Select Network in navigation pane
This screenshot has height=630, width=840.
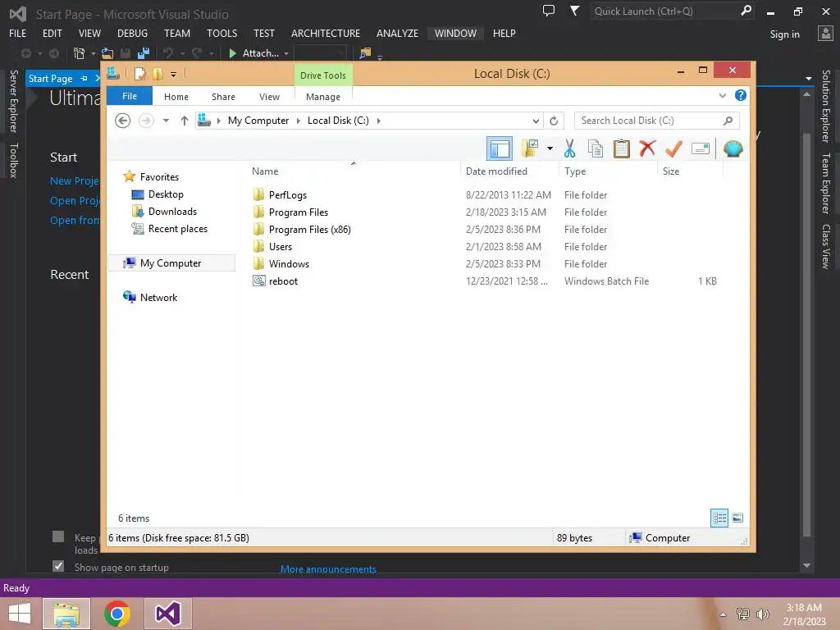158,298
